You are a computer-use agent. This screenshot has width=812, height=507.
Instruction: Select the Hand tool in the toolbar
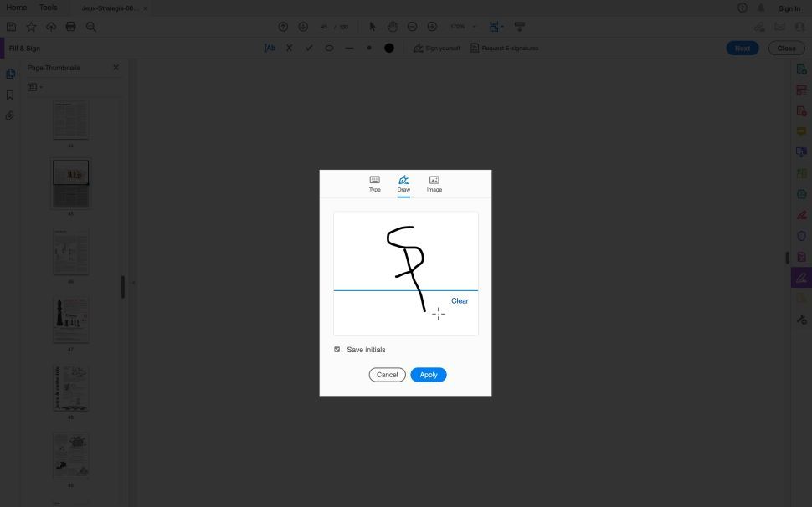(x=392, y=26)
